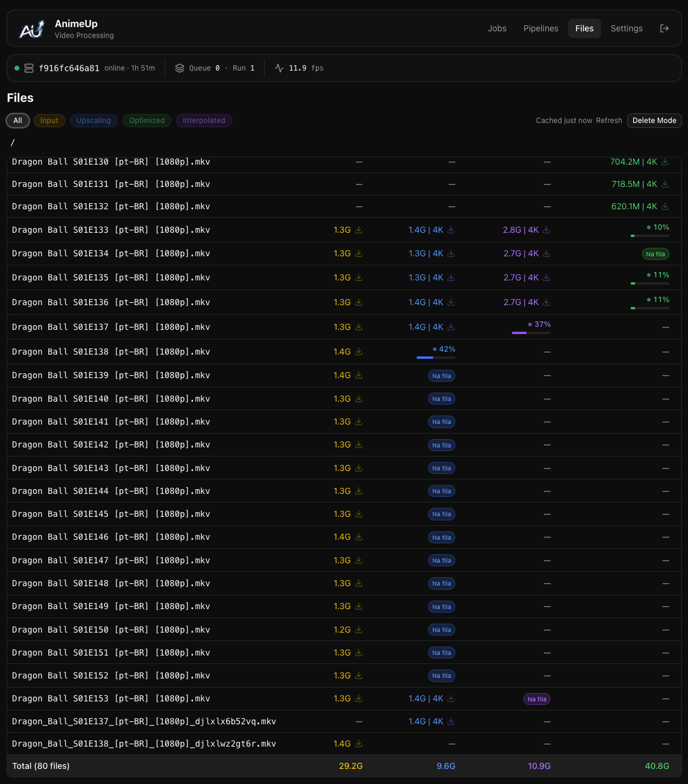Open the Pipelines tab
The width and height of the screenshot is (688, 784).
541,28
